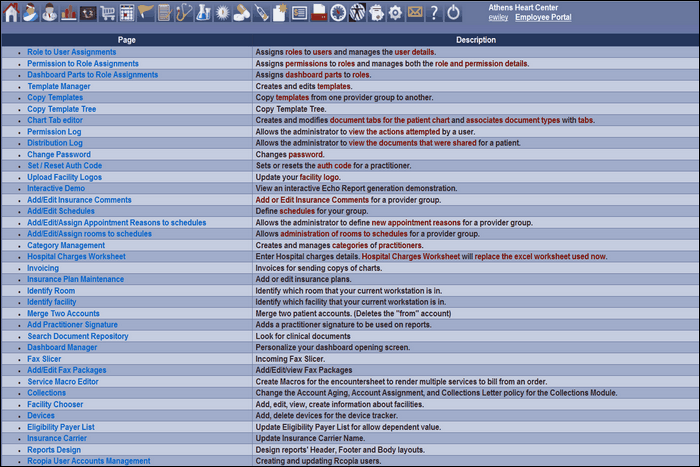The image size is (700, 467).
Task: Open the Invoicing page link
Action: pyautogui.click(x=43, y=268)
